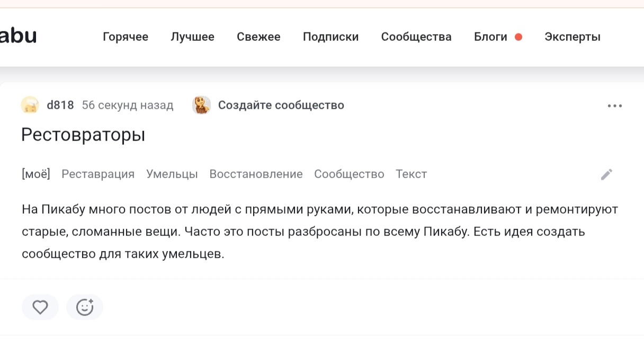Select the Сообщество tag

click(349, 174)
